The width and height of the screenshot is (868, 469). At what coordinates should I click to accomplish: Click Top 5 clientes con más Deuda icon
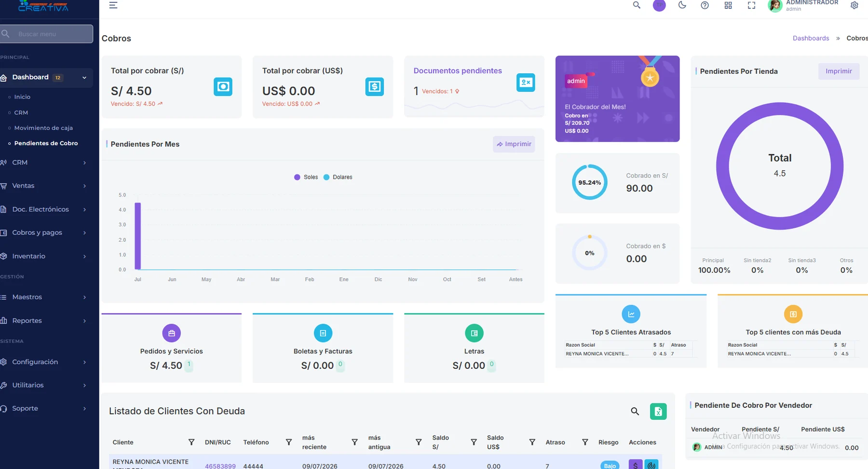(793, 314)
